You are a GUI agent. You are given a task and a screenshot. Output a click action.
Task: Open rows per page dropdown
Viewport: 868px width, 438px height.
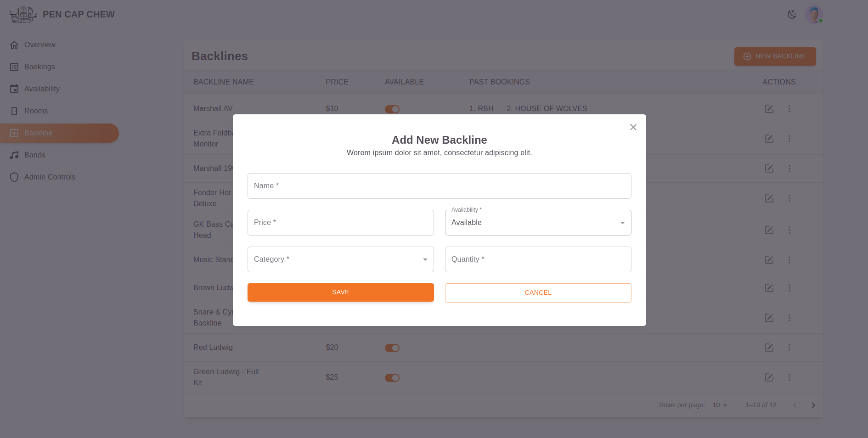[x=720, y=405]
